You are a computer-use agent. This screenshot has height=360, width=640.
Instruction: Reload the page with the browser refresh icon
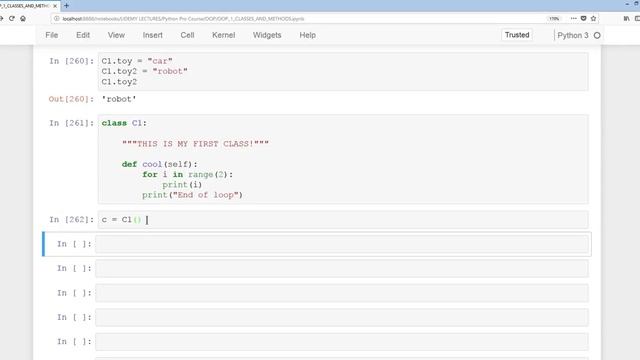point(12,18)
